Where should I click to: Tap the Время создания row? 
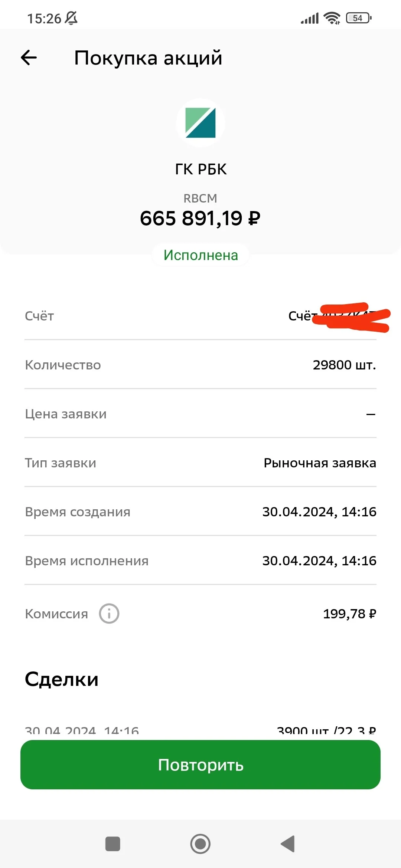click(x=200, y=512)
